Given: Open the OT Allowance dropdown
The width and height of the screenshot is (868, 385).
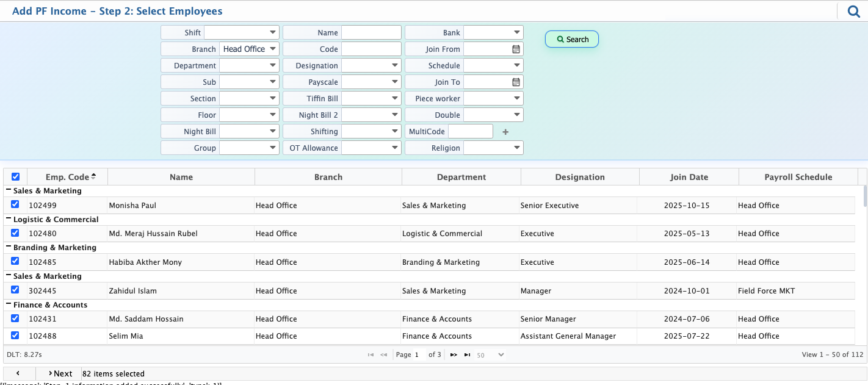Looking at the screenshot, I should pos(371,148).
